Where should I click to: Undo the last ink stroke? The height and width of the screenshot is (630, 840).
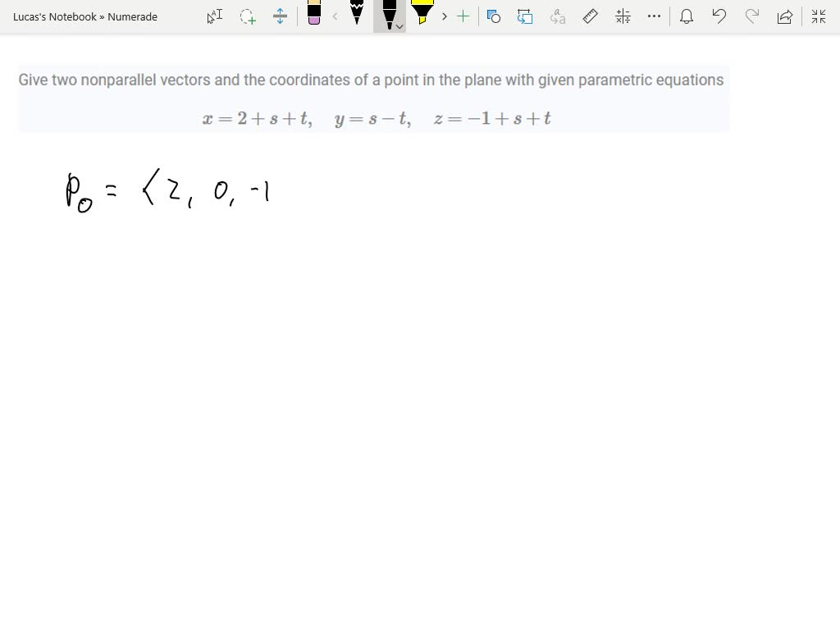coord(719,16)
